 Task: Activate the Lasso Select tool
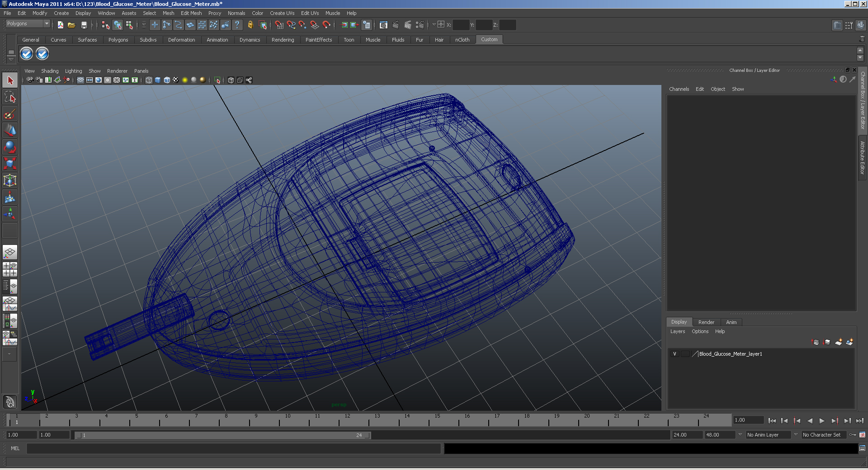coord(10,97)
